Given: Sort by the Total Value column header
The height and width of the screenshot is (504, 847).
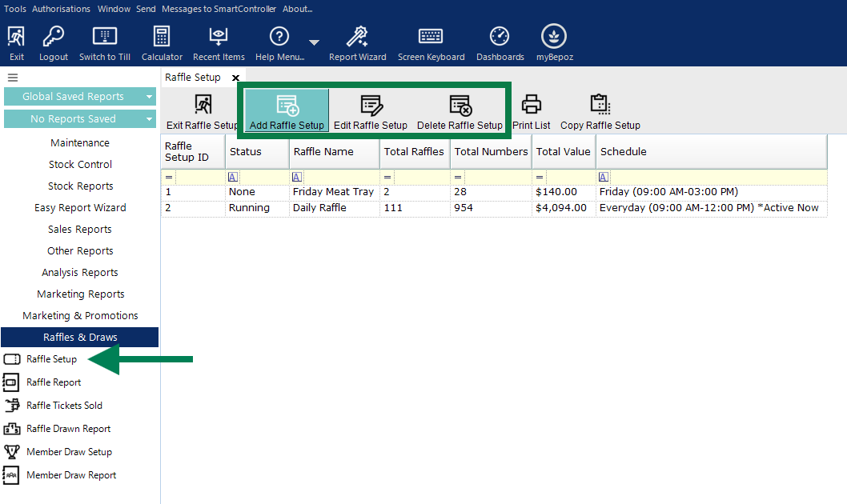Looking at the screenshot, I should pos(564,152).
